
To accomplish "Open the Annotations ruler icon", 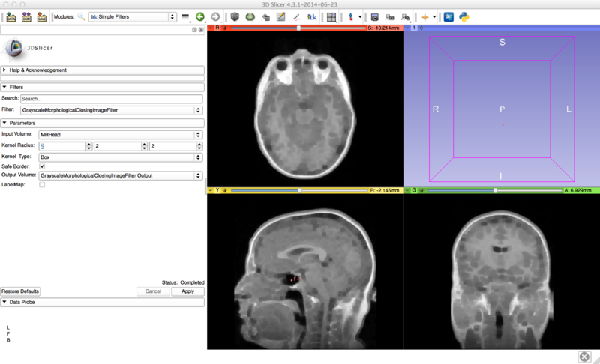I will [296, 16].
